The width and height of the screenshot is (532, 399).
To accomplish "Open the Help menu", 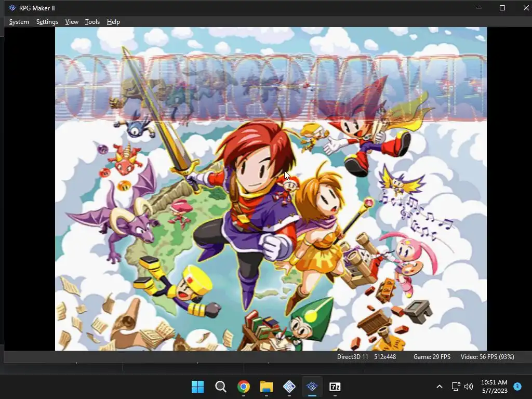I will click(113, 22).
